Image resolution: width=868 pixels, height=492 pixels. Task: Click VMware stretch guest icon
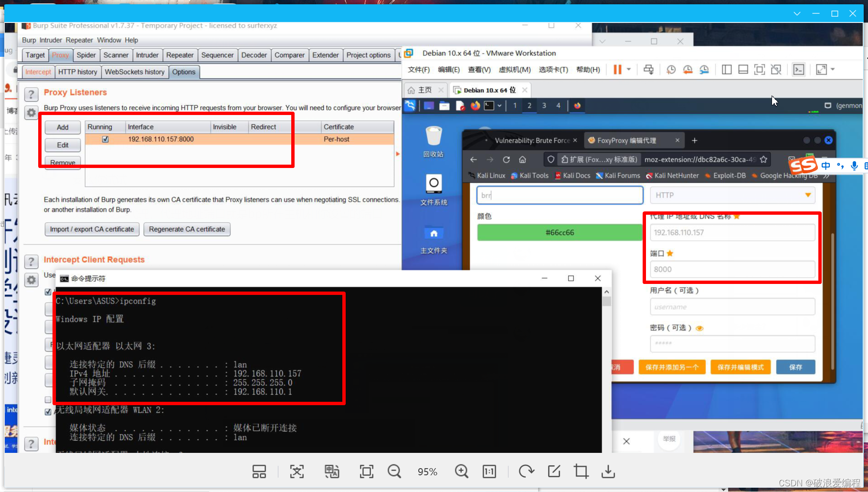click(821, 70)
